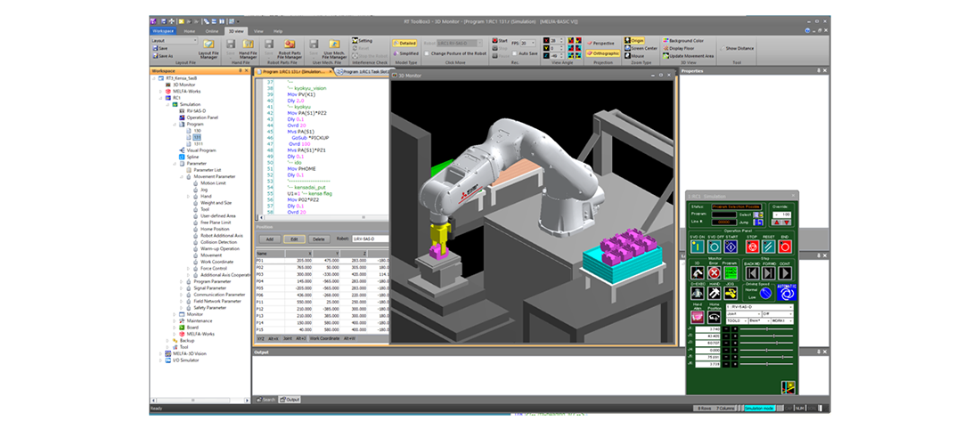This screenshot has width=980, height=429.
Task: Click the Home Position icon
Action: click(x=714, y=316)
